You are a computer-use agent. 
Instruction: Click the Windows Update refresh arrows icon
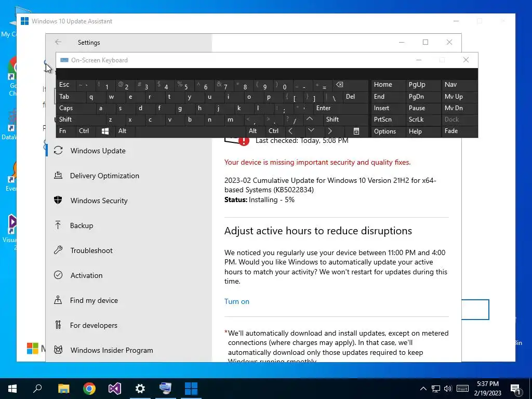[58, 150]
